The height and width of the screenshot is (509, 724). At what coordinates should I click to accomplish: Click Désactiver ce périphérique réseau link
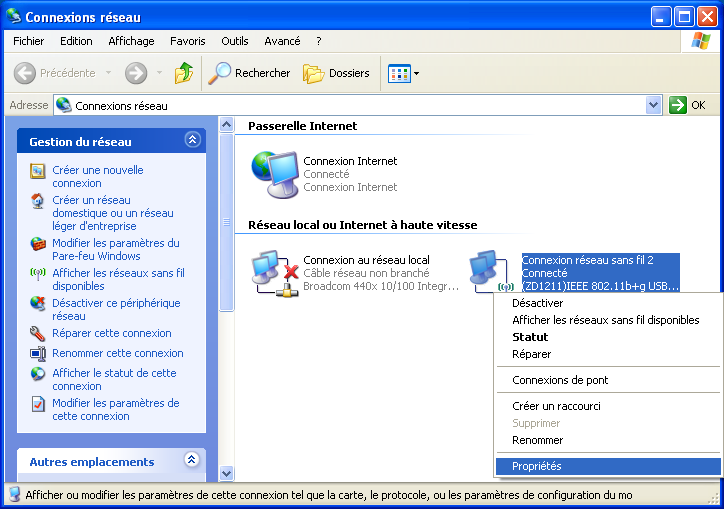pyautogui.click(x=116, y=309)
